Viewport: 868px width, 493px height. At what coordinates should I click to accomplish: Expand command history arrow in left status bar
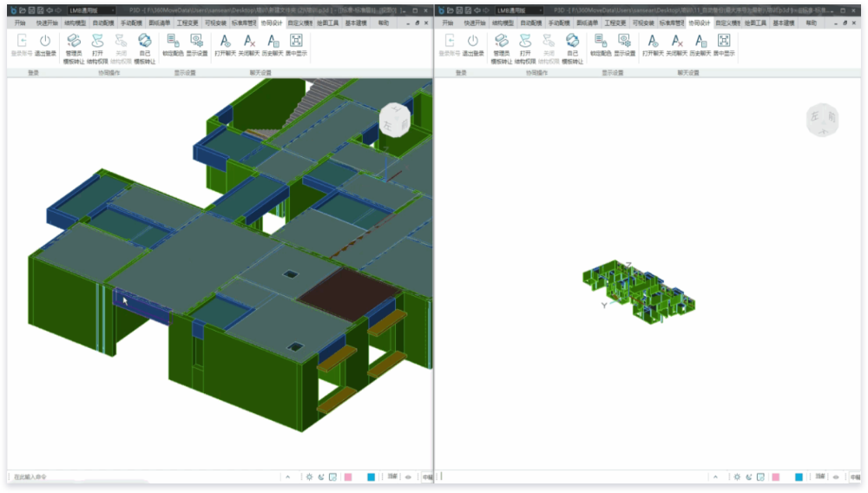287,477
